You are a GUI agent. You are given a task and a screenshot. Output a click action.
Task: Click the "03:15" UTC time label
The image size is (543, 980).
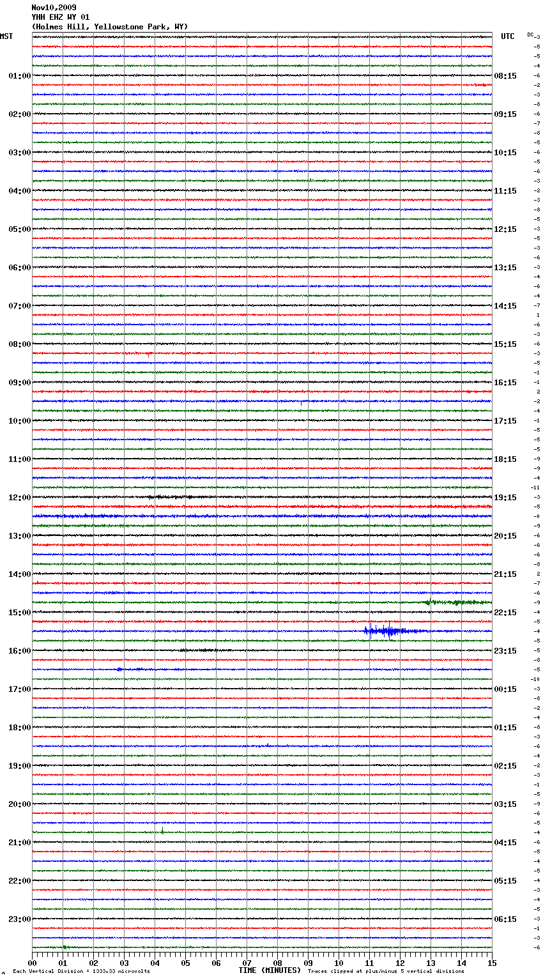tap(505, 804)
